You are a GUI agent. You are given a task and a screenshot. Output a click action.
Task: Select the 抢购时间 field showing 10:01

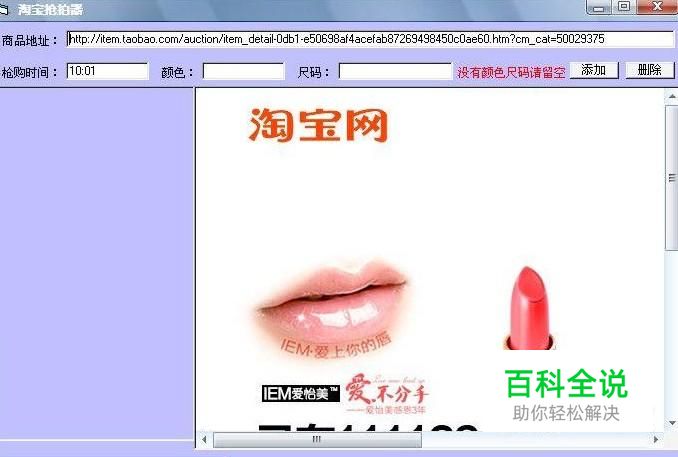coord(107,71)
